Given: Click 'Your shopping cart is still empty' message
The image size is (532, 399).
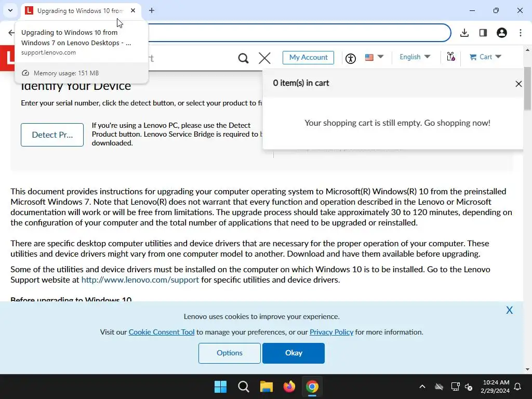Looking at the screenshot, I should pyautogui.click(x=397, y=123).
